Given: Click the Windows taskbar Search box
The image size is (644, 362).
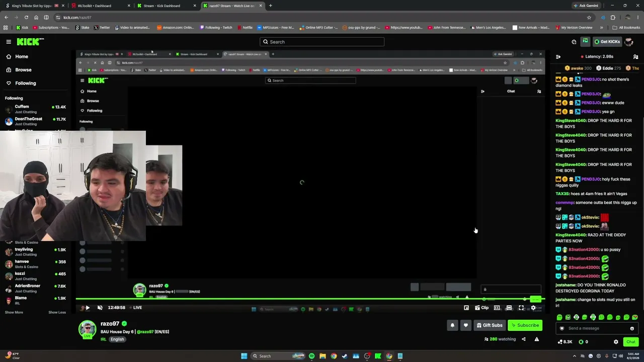Looking at the screenshot, I should pyautogui.click(x=278, y=356).
